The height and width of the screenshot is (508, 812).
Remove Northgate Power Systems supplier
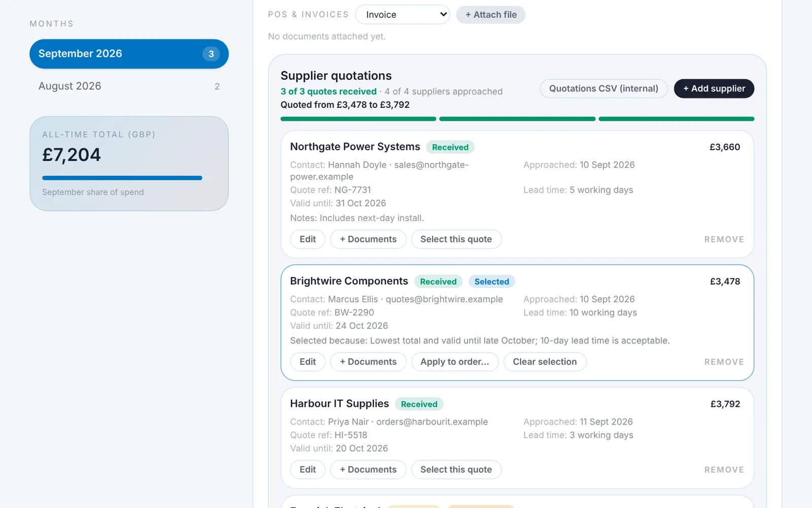coord(724,239)
